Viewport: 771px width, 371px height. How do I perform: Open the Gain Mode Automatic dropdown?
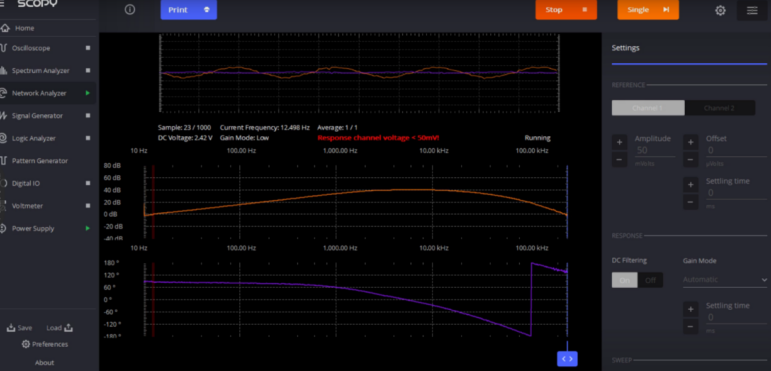click(x=725, y=280)
